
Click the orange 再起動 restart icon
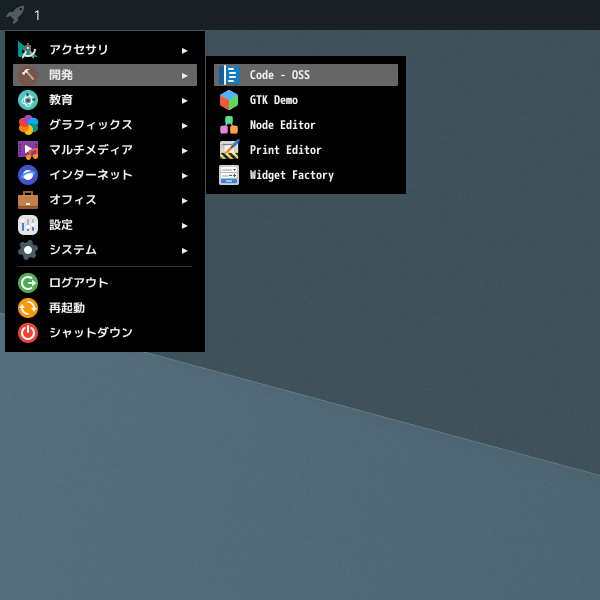coord(28,307)
